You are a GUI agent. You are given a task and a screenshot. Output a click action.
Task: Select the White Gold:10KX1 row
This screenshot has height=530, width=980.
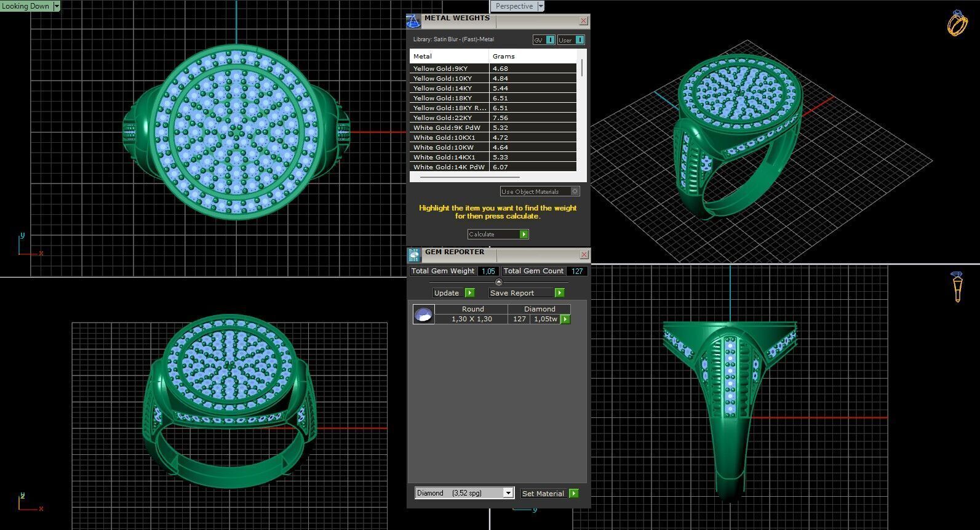(x=493, y=137)
